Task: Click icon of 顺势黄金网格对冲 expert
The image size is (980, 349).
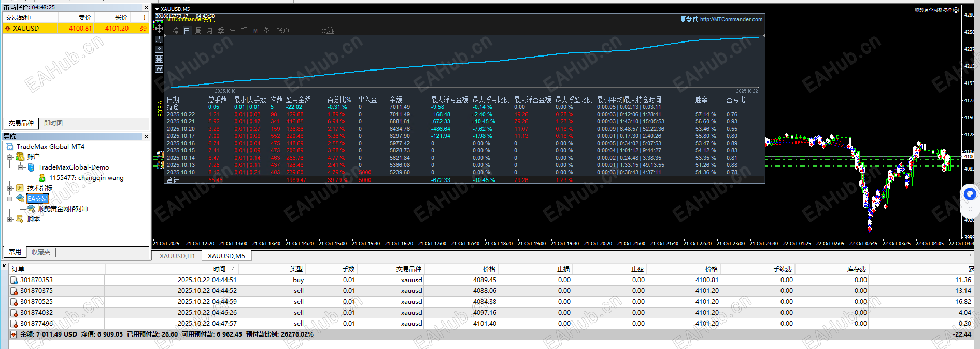Action: [31, 208]
